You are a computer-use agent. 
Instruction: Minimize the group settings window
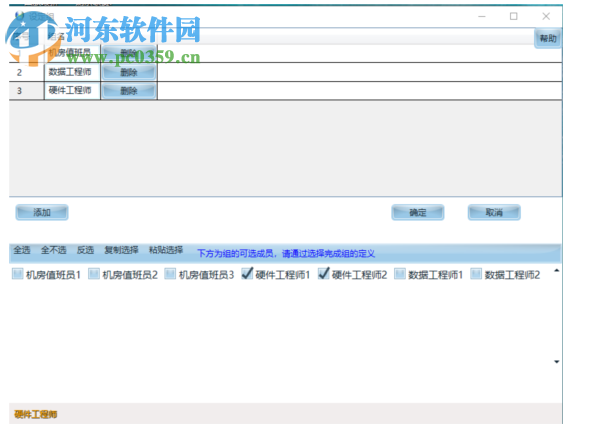pos(482,17)
